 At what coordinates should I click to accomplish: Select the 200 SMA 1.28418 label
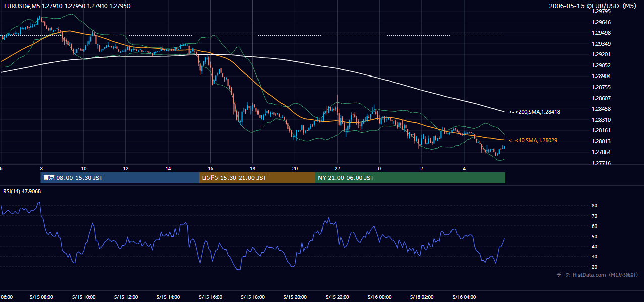(x=535, y=112)
